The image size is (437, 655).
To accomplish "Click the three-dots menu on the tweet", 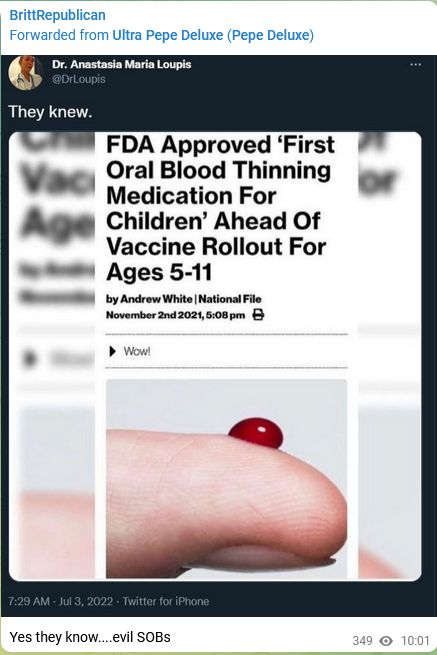I will [415, 65].
